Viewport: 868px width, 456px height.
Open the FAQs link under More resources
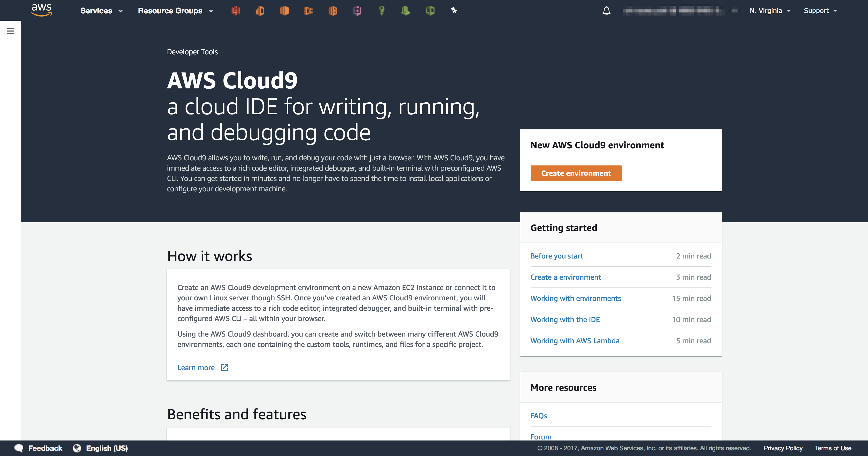(538, 415)
